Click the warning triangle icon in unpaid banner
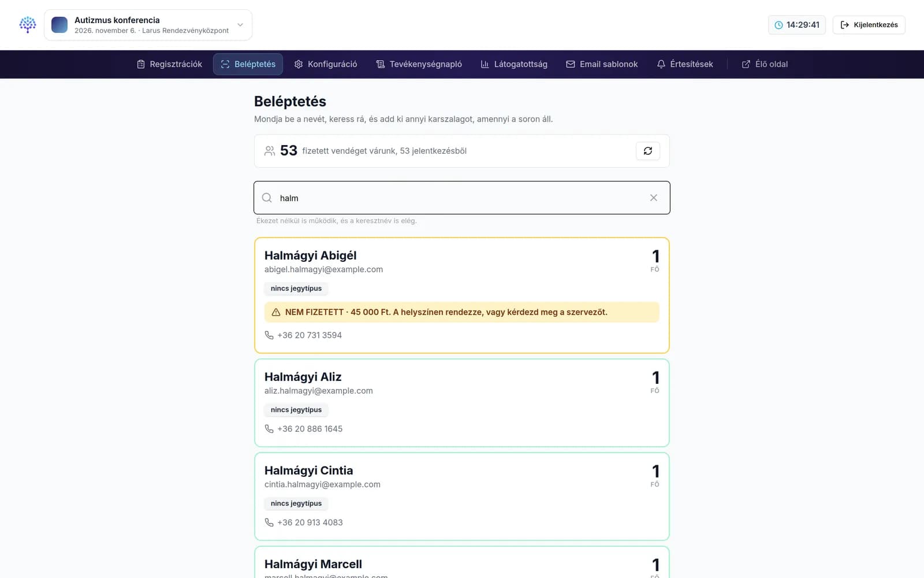 click(x=276, y=312)
